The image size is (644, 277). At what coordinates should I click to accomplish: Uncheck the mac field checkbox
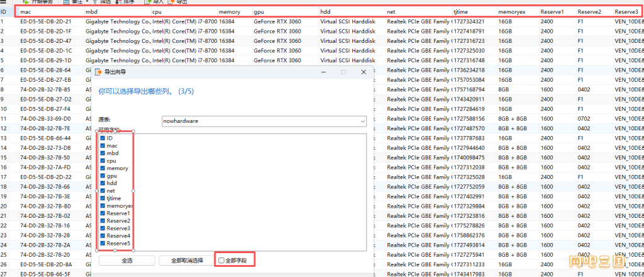click(103, 146)
